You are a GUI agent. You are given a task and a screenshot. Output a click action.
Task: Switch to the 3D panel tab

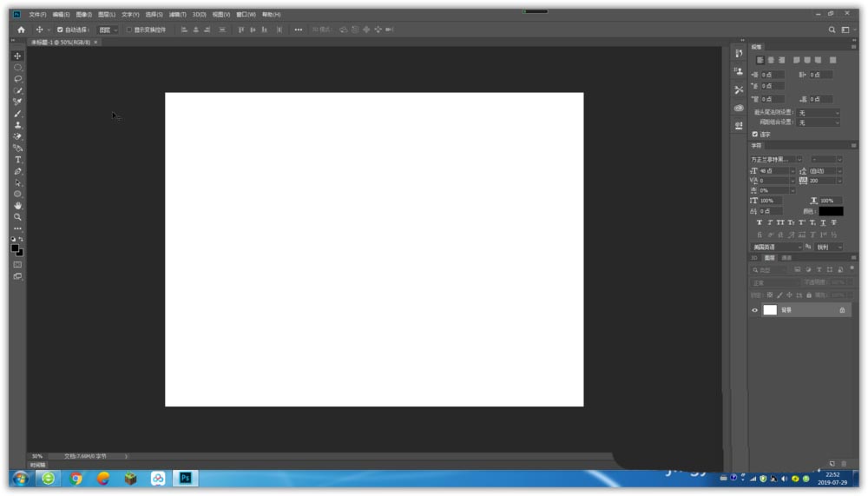pos(754,258)
